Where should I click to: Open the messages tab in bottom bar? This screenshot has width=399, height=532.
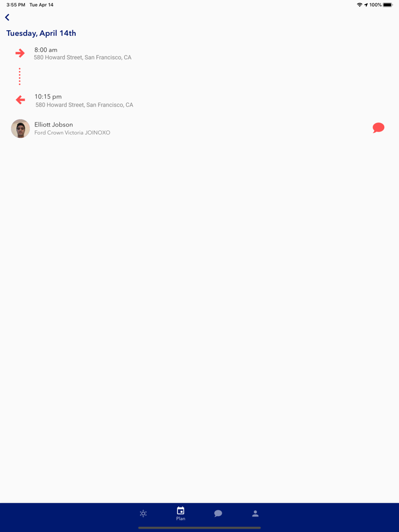[218, 513]
